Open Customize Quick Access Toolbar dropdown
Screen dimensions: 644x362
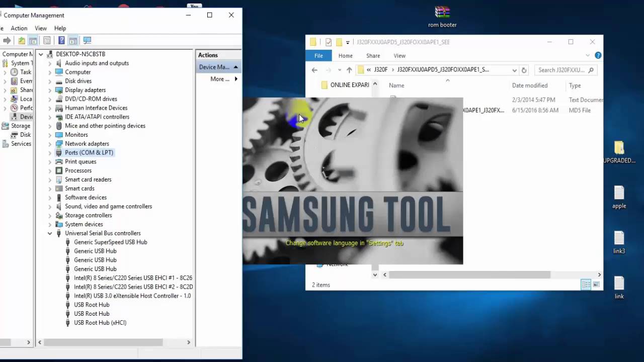click(348, 43)
